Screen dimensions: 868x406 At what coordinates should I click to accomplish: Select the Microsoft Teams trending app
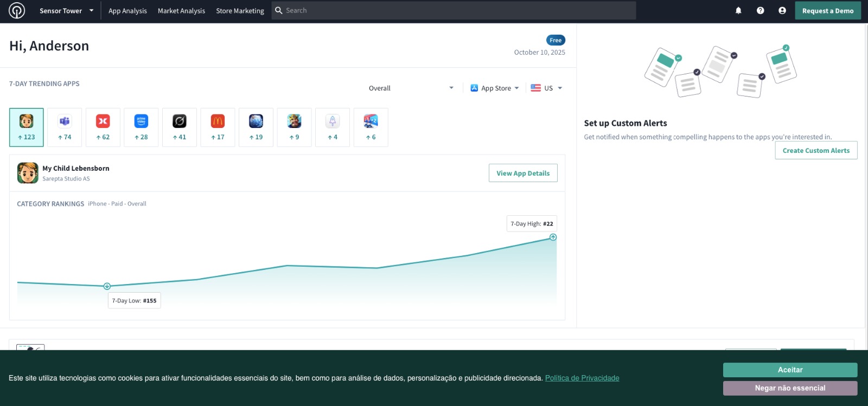click(65, 127)
